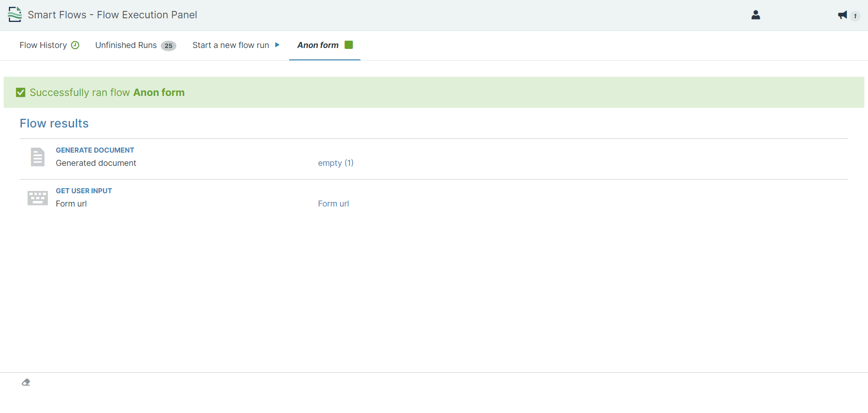The image size is (868, 413).
Task: Click the clock icon beside Flow History
Action: pos(75,45)
